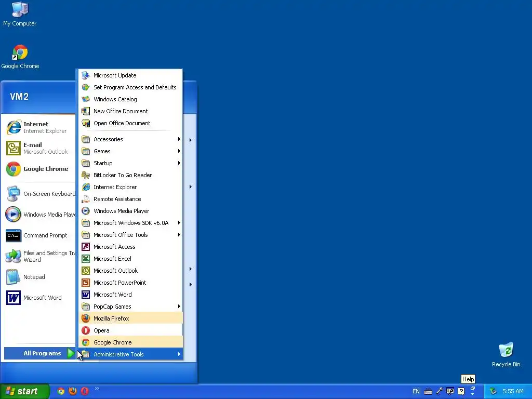Click EN language indicator in taskbar
Viewport: 532px width, 399px height.
point(416,391)
